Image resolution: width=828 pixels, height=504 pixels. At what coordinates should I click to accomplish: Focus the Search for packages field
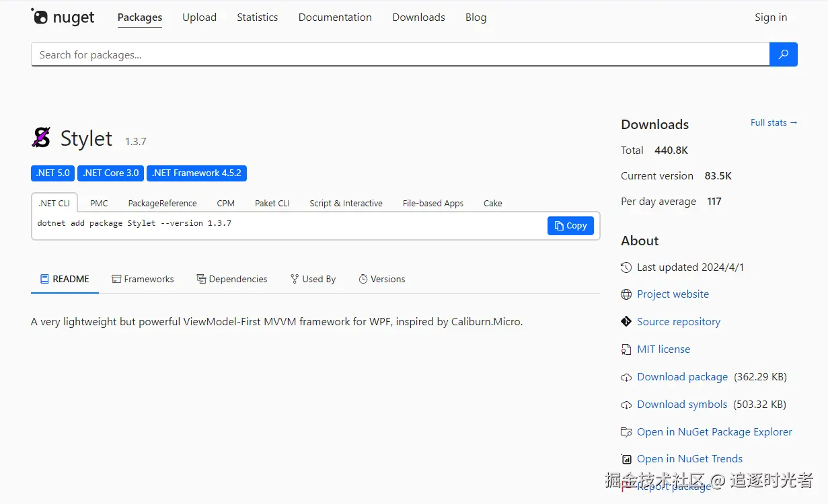point(400,54)
